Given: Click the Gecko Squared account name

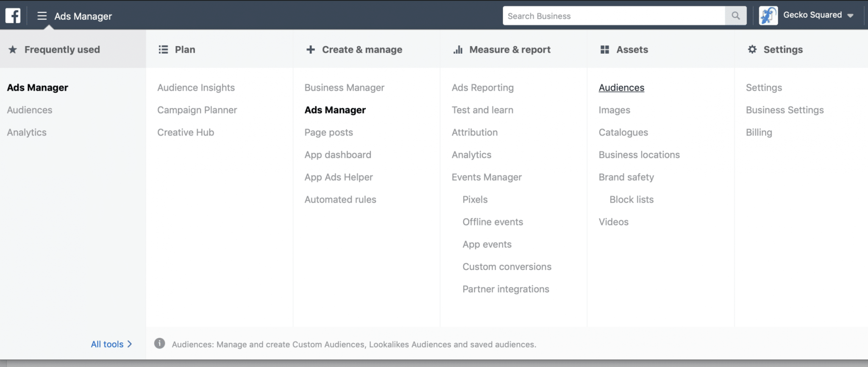Looking at the screenshot, I should coord(812,15).
